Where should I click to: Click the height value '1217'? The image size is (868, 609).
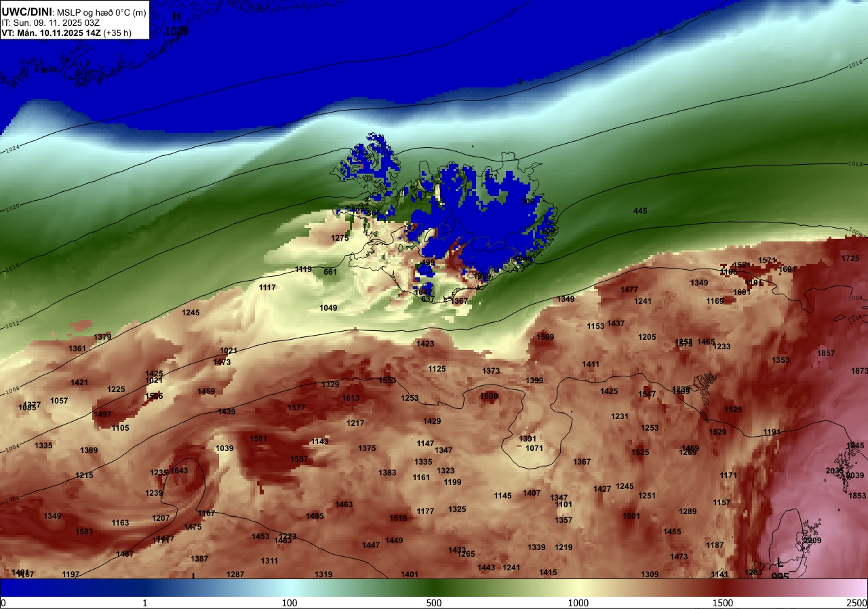tap(355, 423)
